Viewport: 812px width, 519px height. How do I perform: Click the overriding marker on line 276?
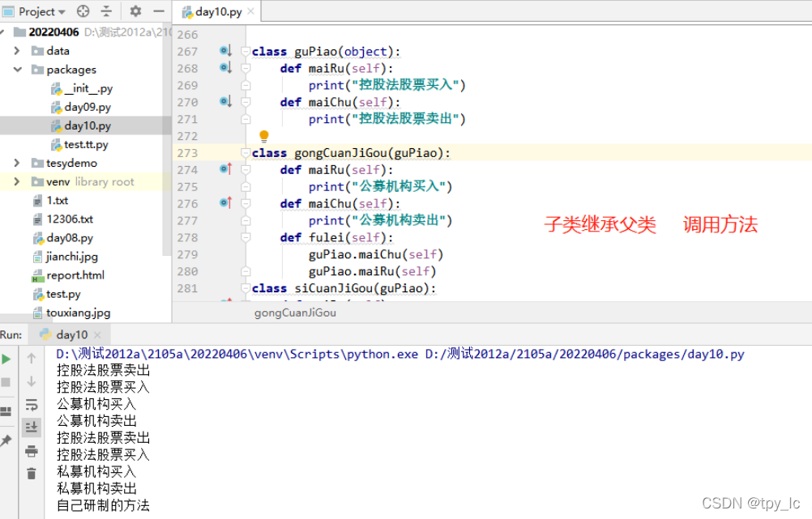tap(225, 203)
